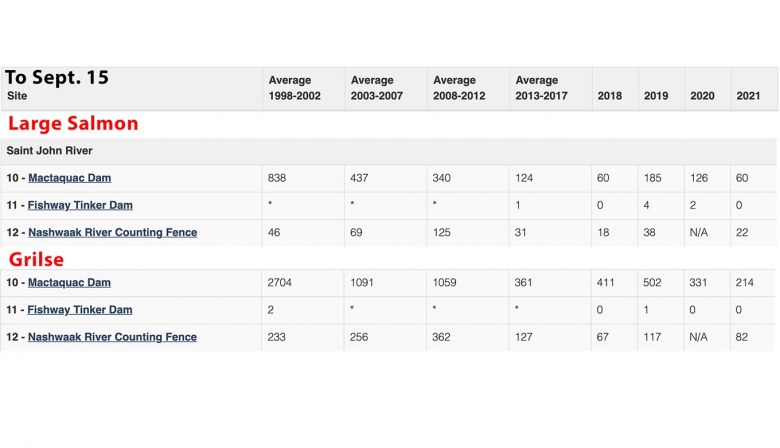Follow Nashwaak River Counting Fence link under Grilse

pos(112,337)
